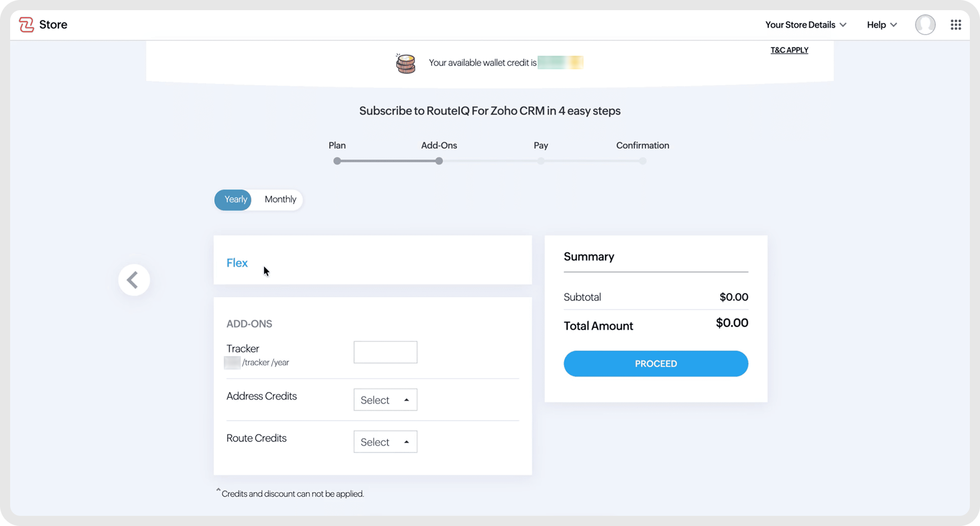This screenshot has height=526, width=980.
Task: Click the Store title text
Action: (x=53, y=24)
